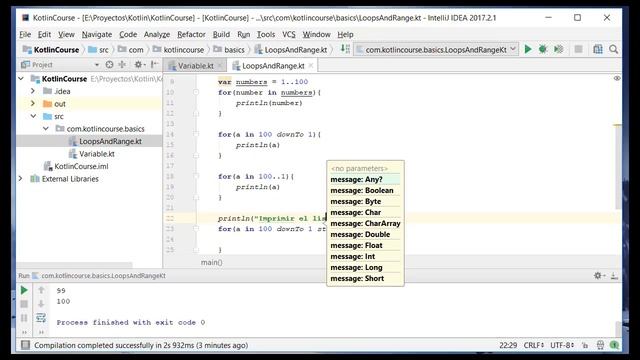
Task: Click fold marker at line 10 for loop
Action: coord(196,93)
